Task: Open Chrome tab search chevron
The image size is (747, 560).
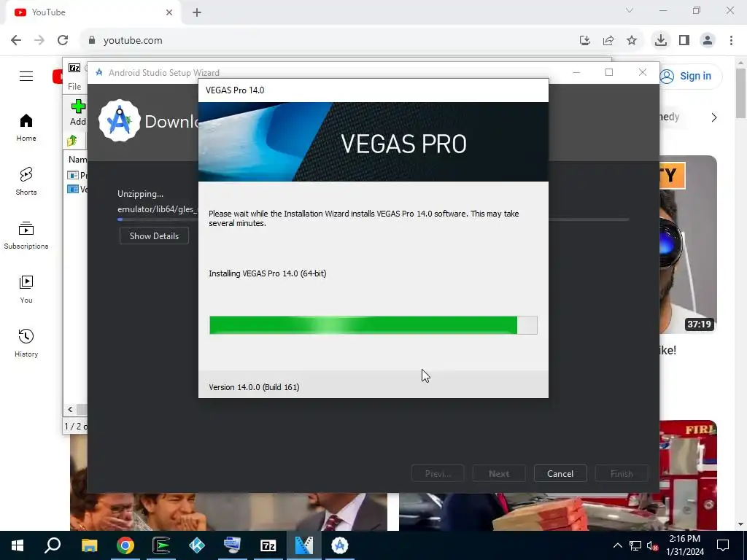Action: coord(630,10)
